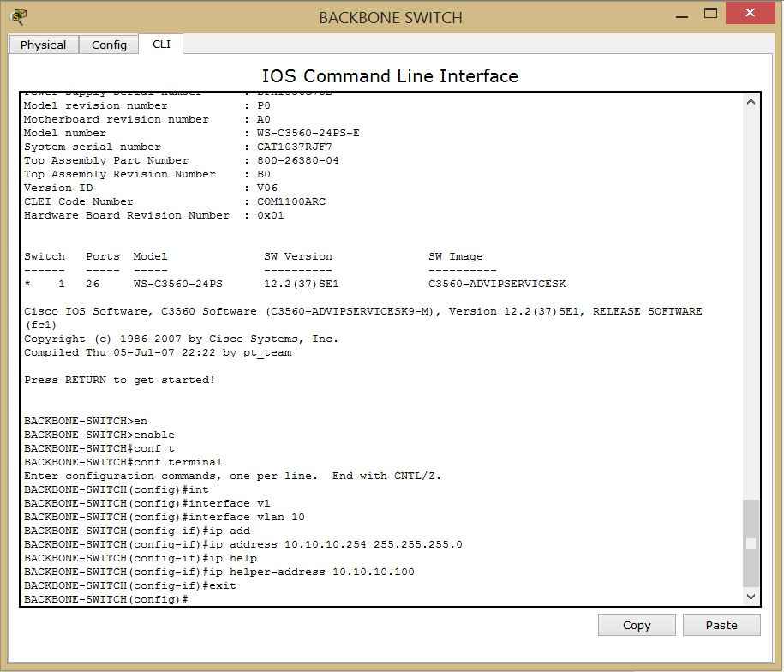The width and height of the screenshot is (784, 672).
Task: Close the BACKBONE SWITCH window
Action: pos(750,13)
